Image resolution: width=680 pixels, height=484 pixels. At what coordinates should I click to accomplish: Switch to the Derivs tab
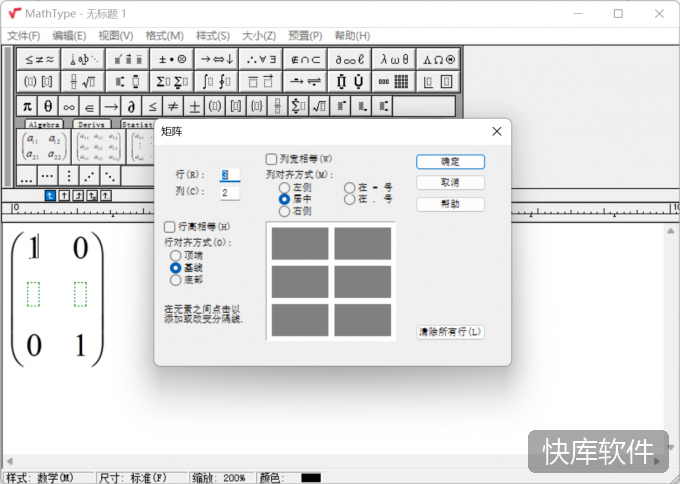(92, 124)
